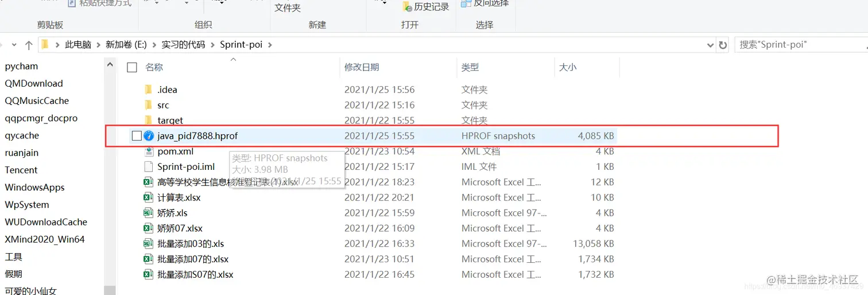Viewport: 868px width, 295px height.
Task: Click the Excel icon of 批量添加07的.xlsx
Action: (x=149, y=259)
